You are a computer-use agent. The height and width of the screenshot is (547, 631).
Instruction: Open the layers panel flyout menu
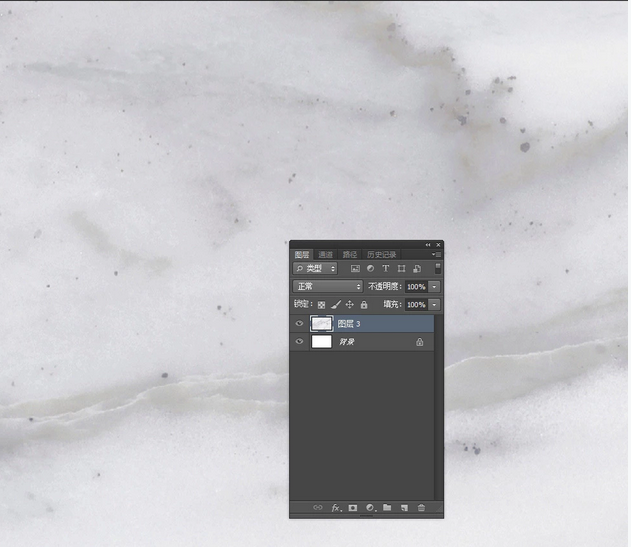[437, 255]
